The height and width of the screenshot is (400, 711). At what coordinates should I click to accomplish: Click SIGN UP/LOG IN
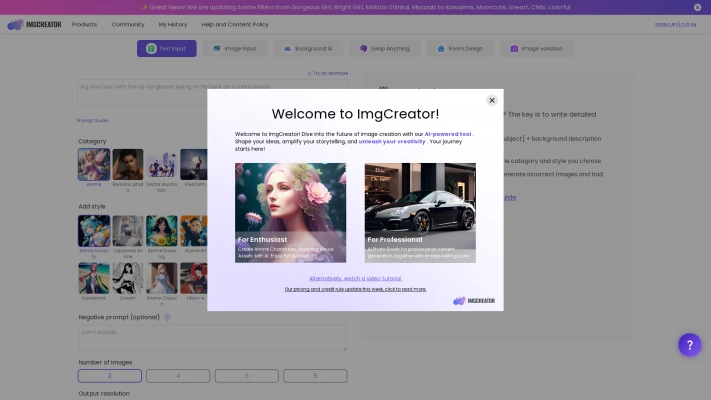[x=675, y=24]
